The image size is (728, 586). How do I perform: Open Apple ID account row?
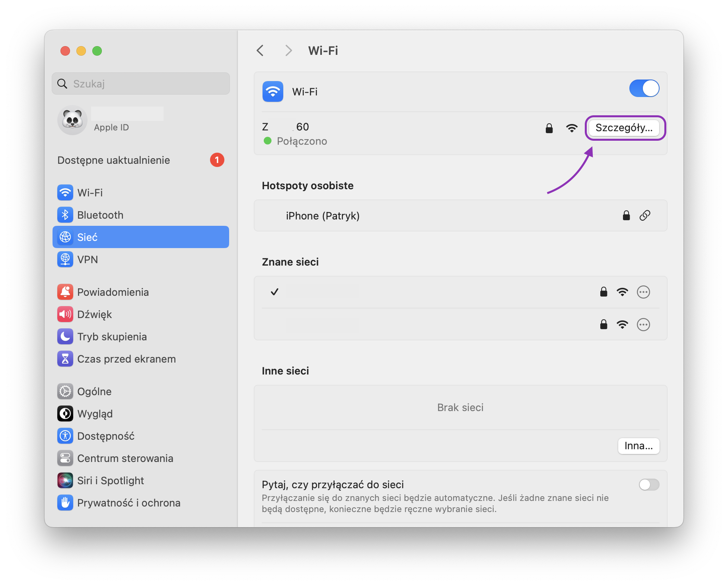pos(141,120)
